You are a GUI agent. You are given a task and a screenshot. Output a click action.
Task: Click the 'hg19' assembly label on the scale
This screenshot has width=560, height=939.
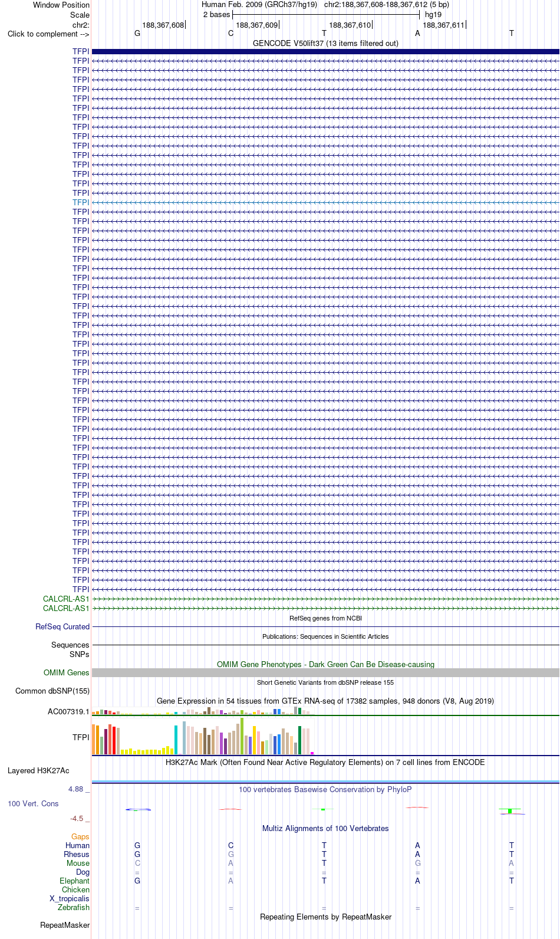[x=433, y=14]
